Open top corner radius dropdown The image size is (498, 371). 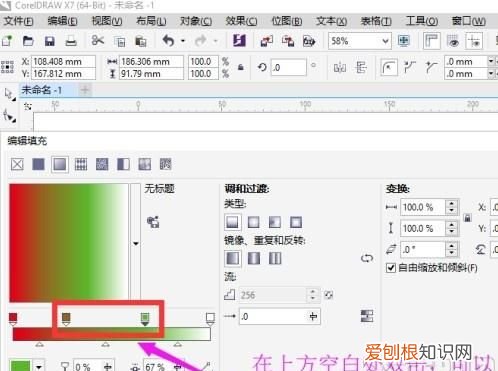coord(491,61)
